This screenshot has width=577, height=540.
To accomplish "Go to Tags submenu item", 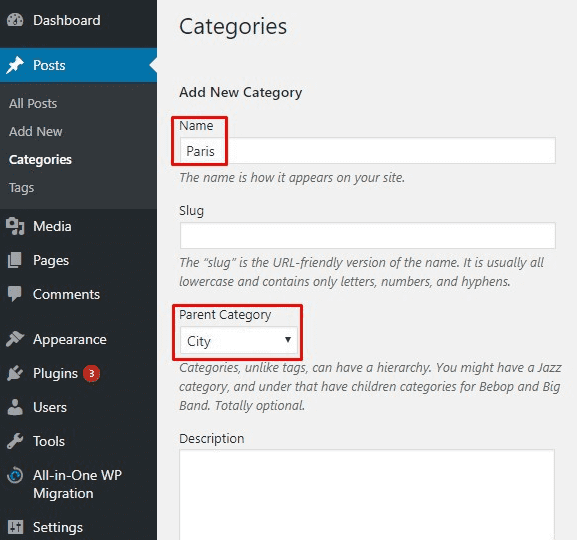I will click(21, 188).
